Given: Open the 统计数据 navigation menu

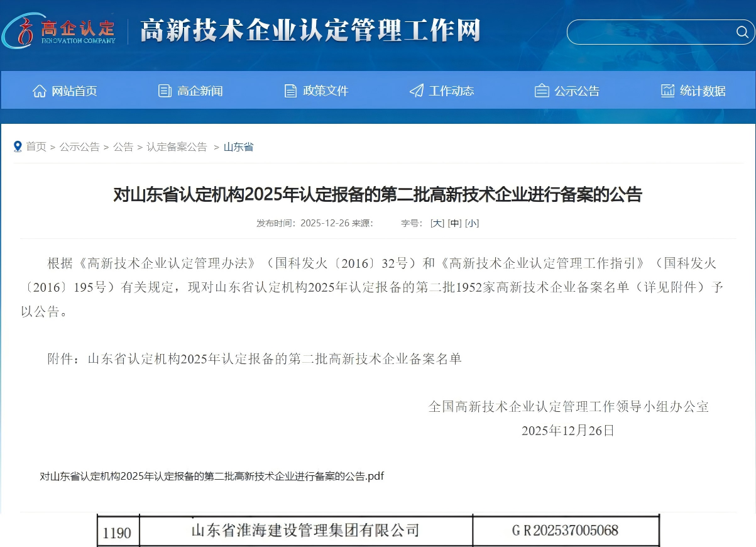Looking at the screenshot, I should point(692,90).
